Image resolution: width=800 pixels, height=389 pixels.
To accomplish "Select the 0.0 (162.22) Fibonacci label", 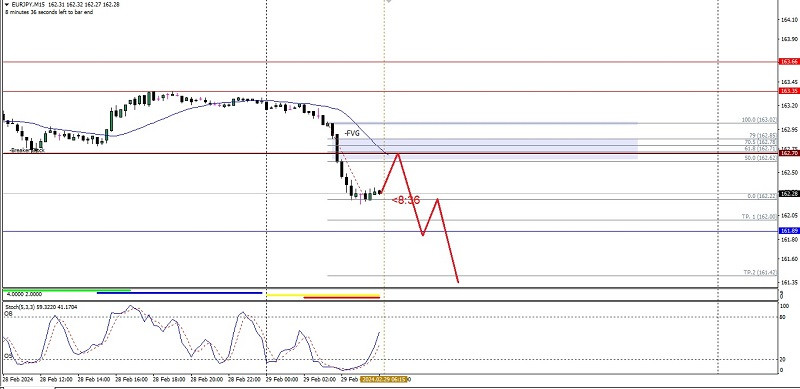I will [762, 196].
